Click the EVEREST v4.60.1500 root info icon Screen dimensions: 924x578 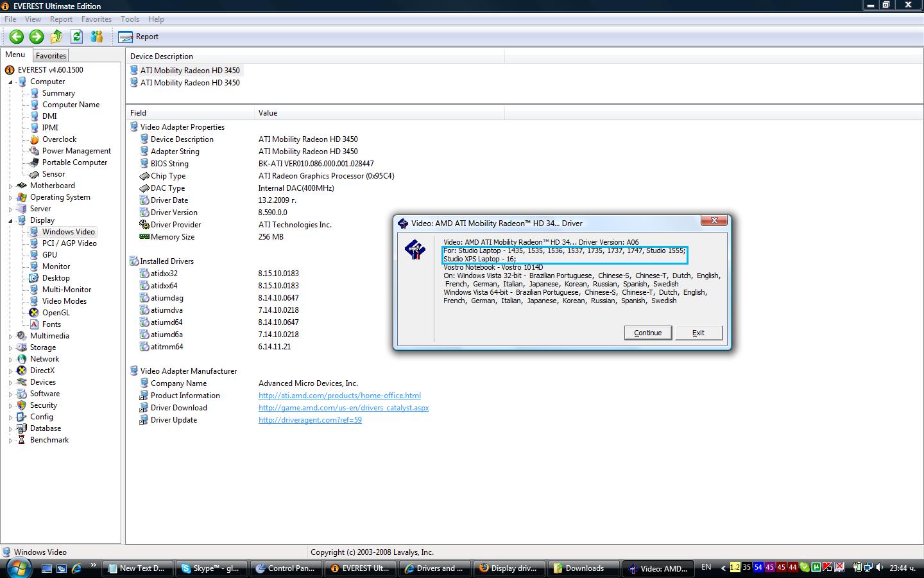point(10,70)
